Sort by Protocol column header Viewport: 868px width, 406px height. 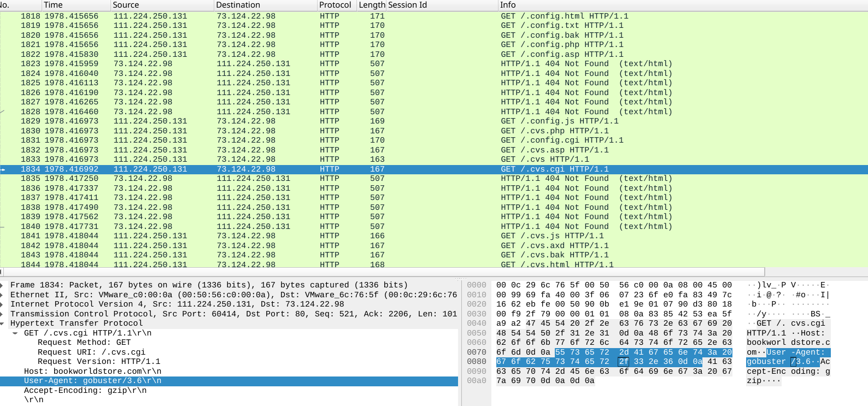tap(335, 5)
